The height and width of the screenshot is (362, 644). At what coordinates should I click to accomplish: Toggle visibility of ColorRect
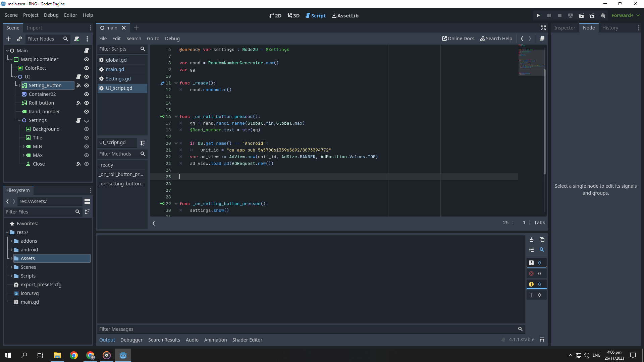coord(87,68)
